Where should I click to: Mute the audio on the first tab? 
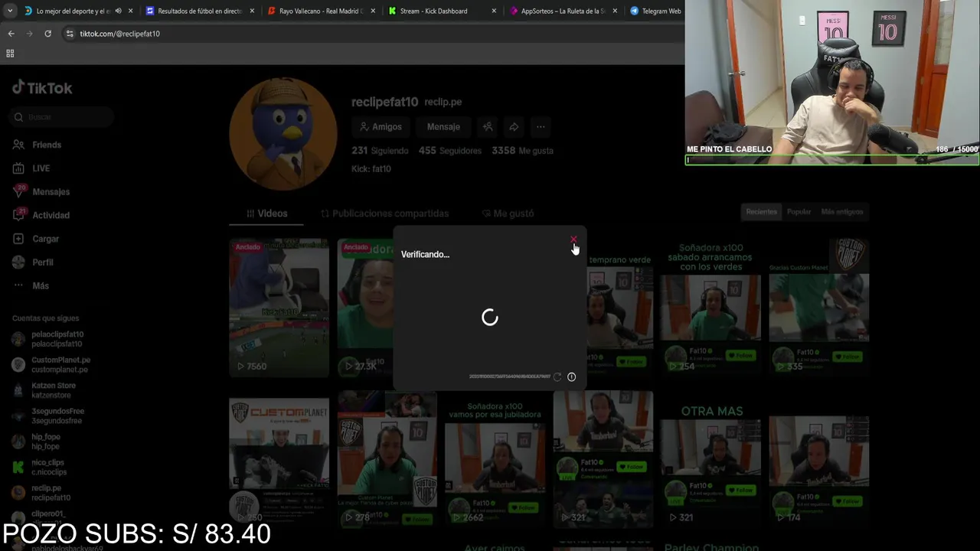(x=118, y=11)
